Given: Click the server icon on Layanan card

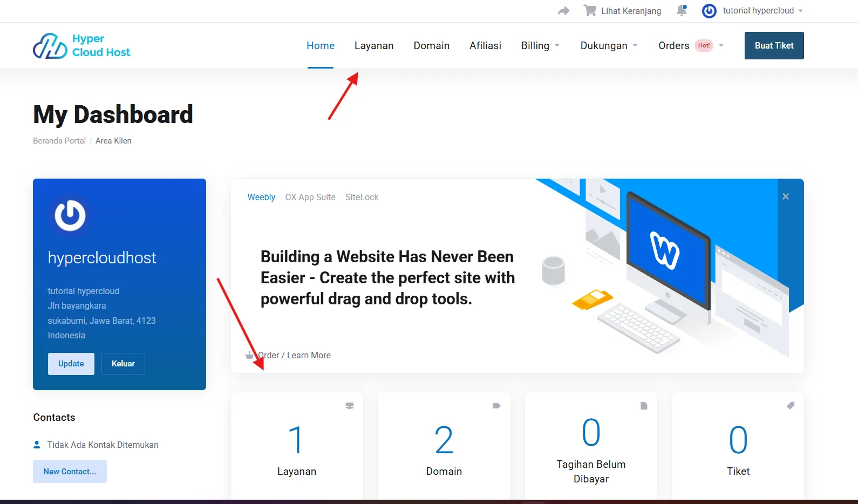Looking at the screenshot, I should (x=350, y=406).
